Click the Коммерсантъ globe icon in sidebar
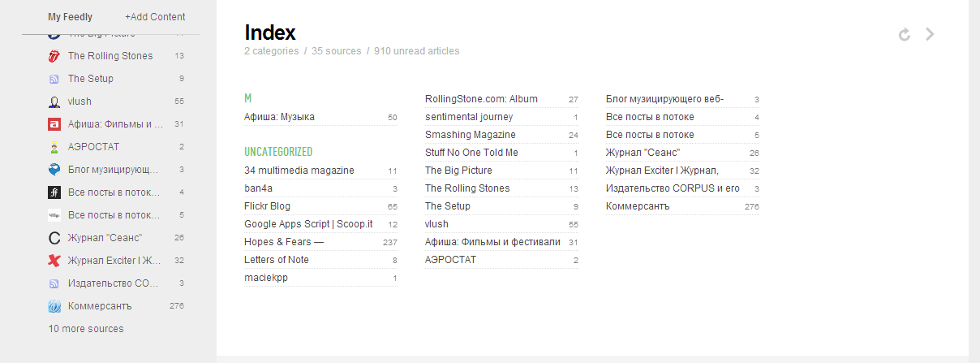 point(54,306)
